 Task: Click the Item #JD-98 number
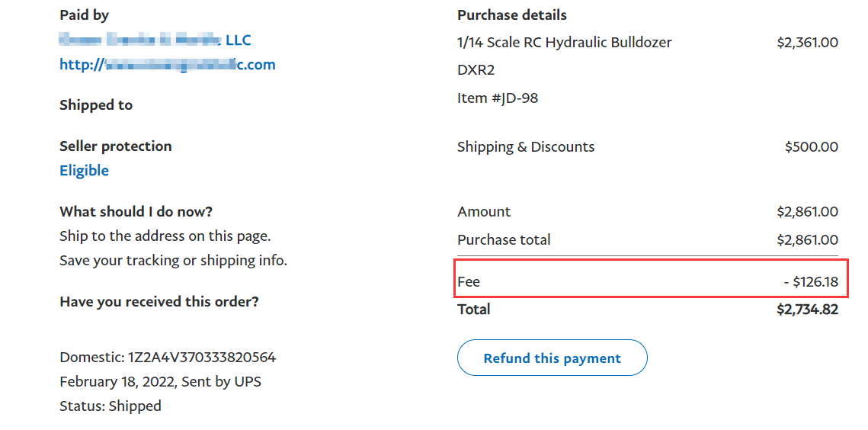498,98
